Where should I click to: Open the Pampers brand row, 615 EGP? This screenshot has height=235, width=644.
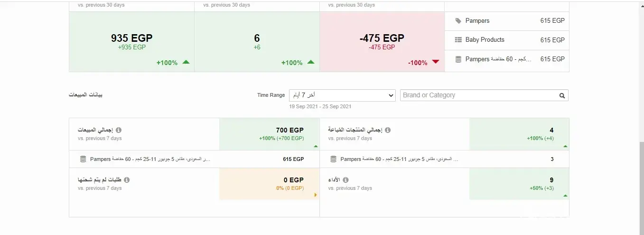506,21
